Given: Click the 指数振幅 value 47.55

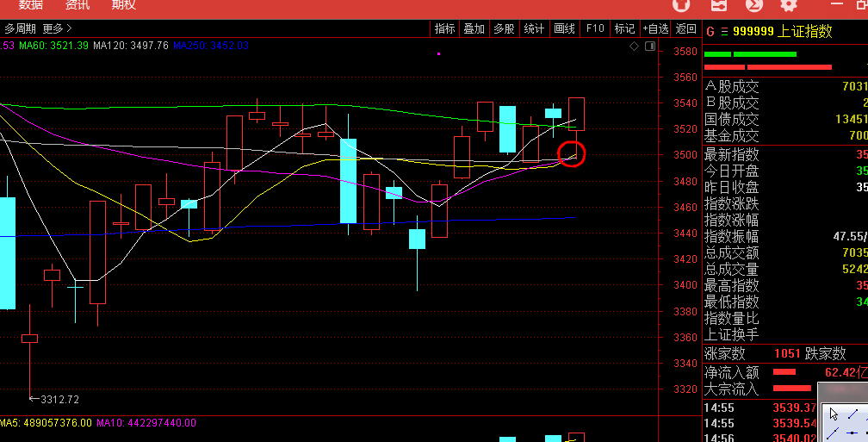Looking at the screenshot, I should 850,236.
